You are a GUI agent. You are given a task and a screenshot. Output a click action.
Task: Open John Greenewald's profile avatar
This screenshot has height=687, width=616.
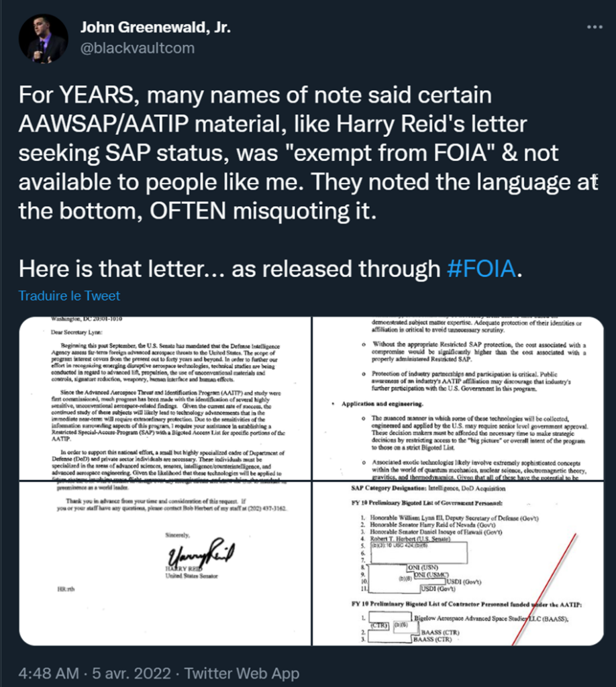pos(44,38)
